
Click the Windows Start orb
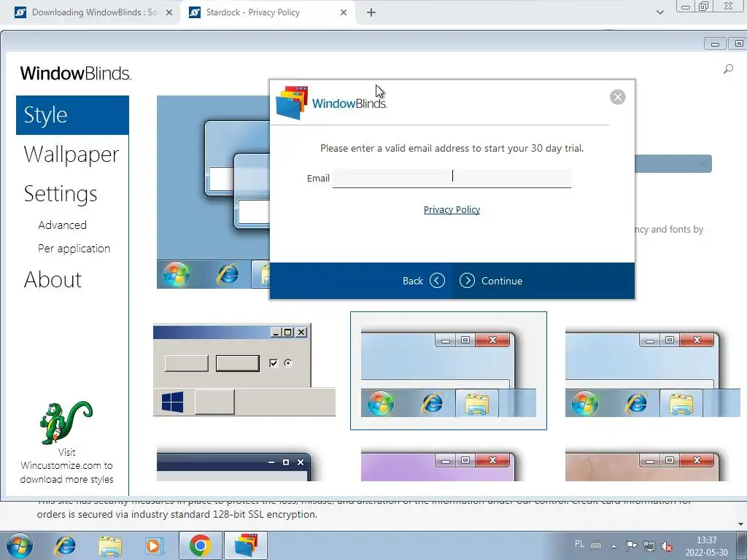point(20,545)
